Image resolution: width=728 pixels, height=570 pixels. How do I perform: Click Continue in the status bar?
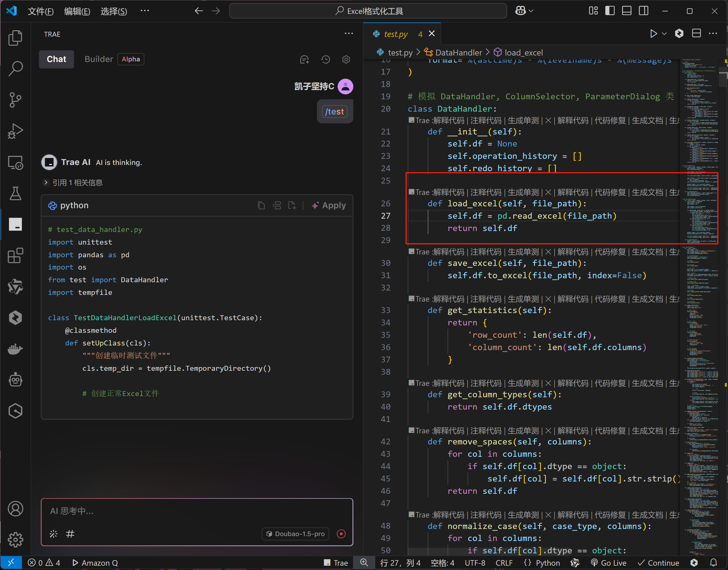coord(658,563)
